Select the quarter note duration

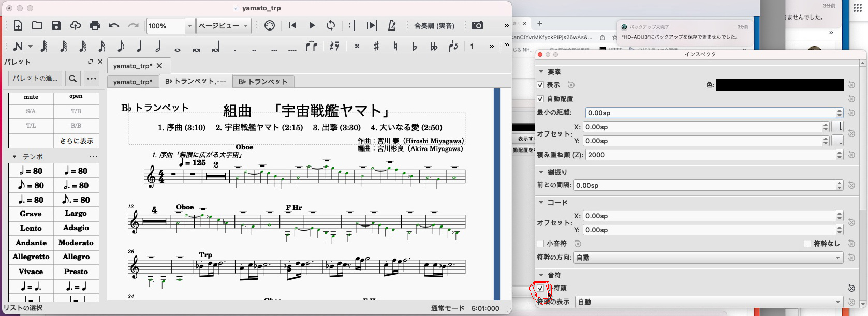coord(139,47)
